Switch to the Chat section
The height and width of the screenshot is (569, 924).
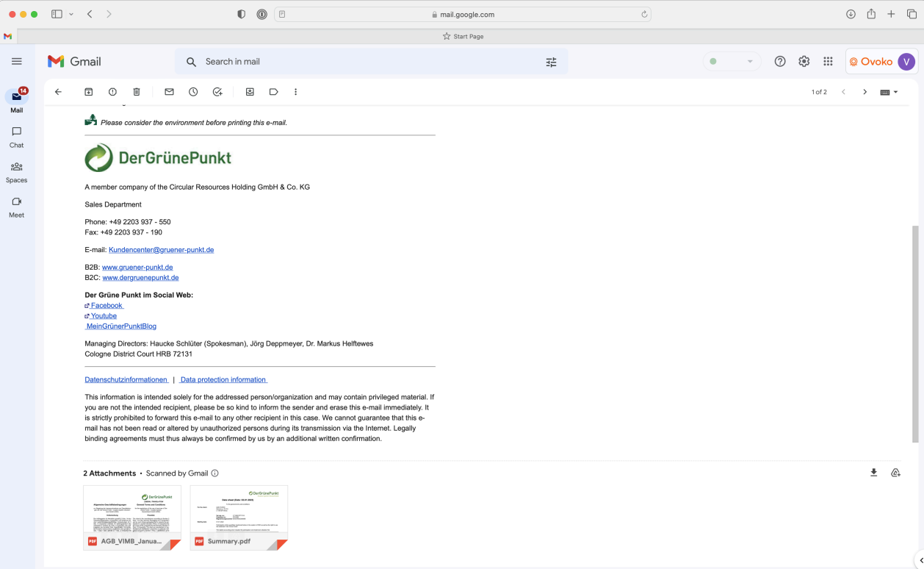(x=17, y=137)
